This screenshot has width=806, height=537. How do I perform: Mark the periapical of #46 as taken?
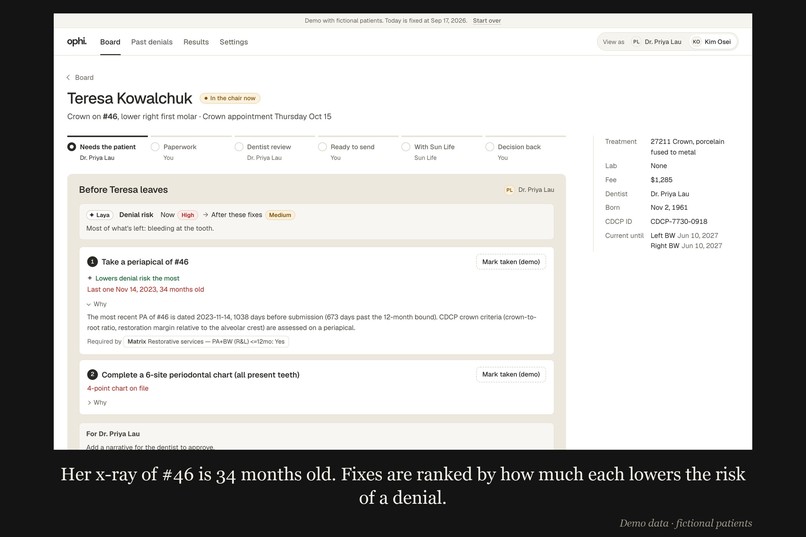(511, 262)
